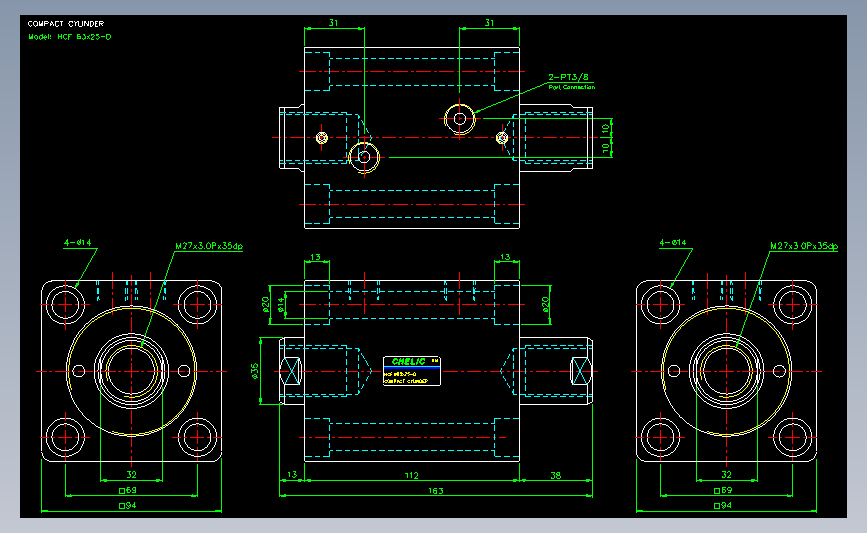867x533 pixels.
Task: Click the 31 dimension above top view's right side
Action: [x=489, y=23]
